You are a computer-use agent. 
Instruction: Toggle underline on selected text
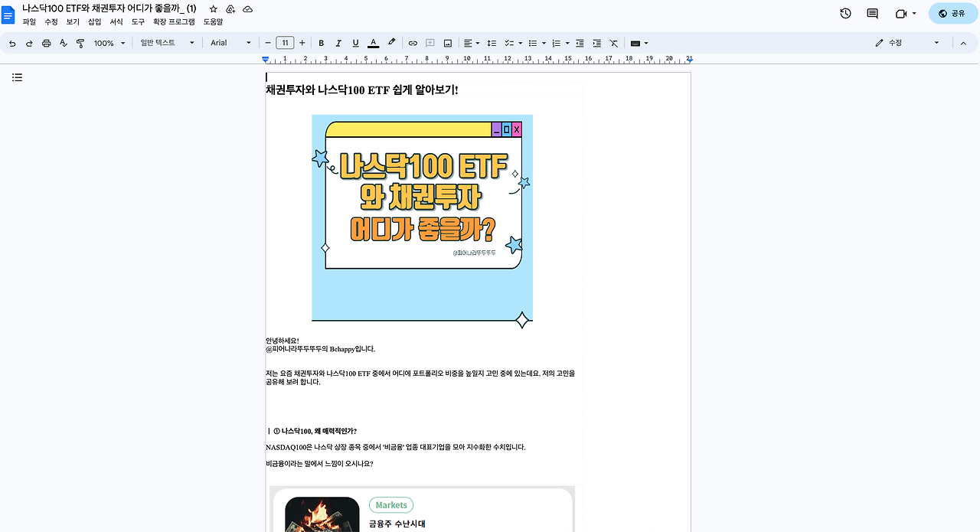pos(355,43)
